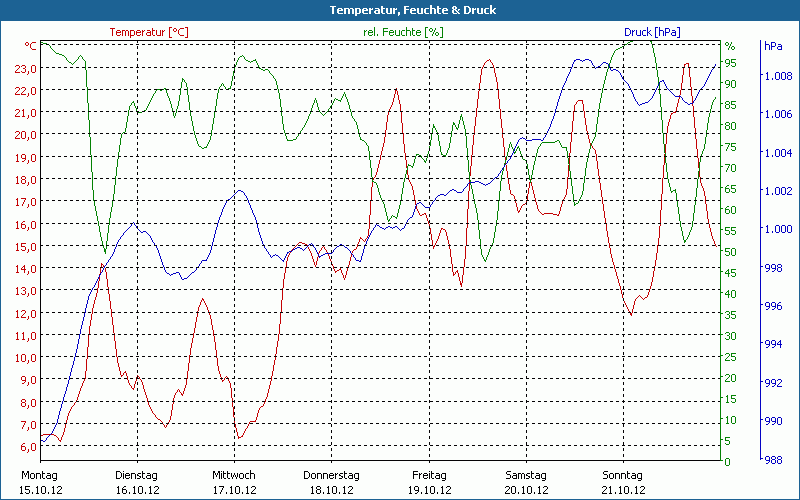Click the '14,0' temperature axis value
This screenshot has height=500, width=800.
point(26,269)
